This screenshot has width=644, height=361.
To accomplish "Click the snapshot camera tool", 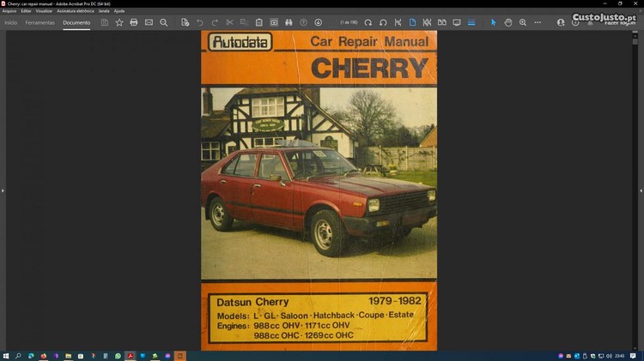I will pos(274,22).
